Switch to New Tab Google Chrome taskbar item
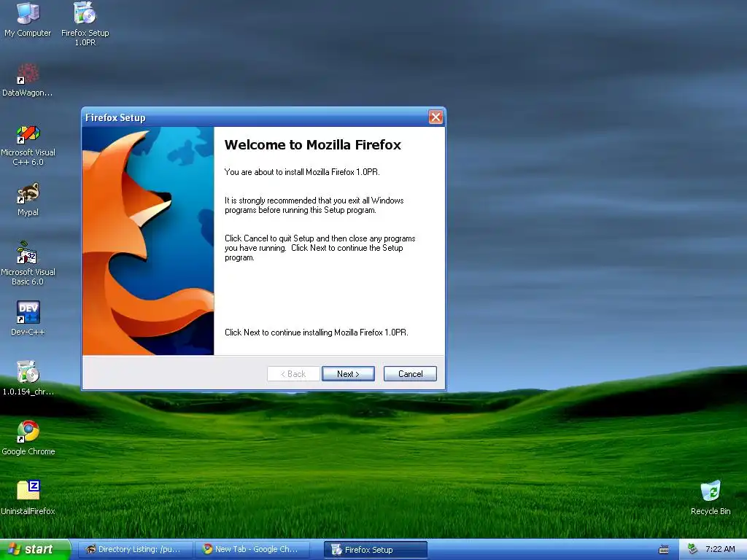 tap(252, 550)
